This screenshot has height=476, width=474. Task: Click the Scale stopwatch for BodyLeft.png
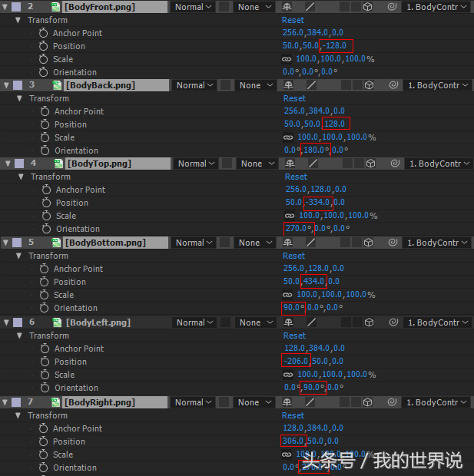click(46, 375)
